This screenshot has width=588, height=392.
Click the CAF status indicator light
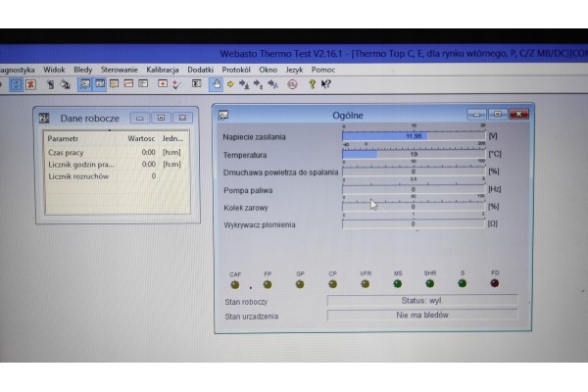235,285
